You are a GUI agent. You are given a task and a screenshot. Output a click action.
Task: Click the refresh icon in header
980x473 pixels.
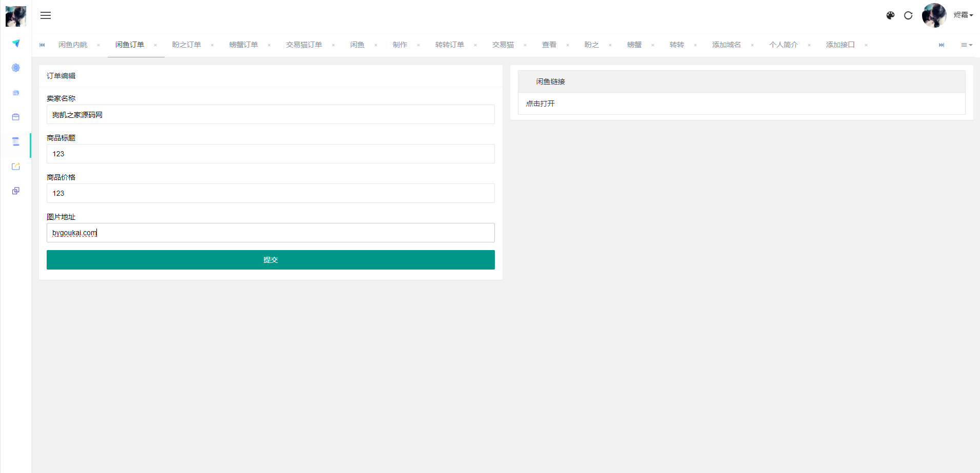click(x=908, y=15)
